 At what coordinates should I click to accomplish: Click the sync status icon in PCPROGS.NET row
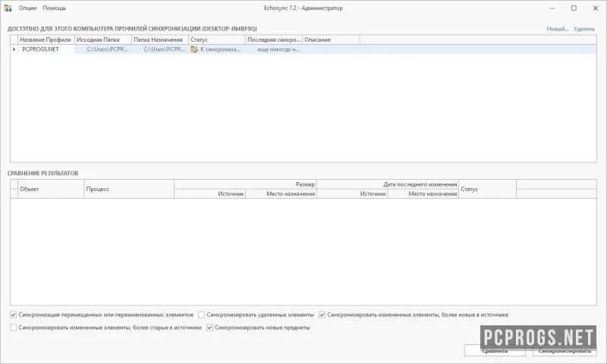(194, 49)
